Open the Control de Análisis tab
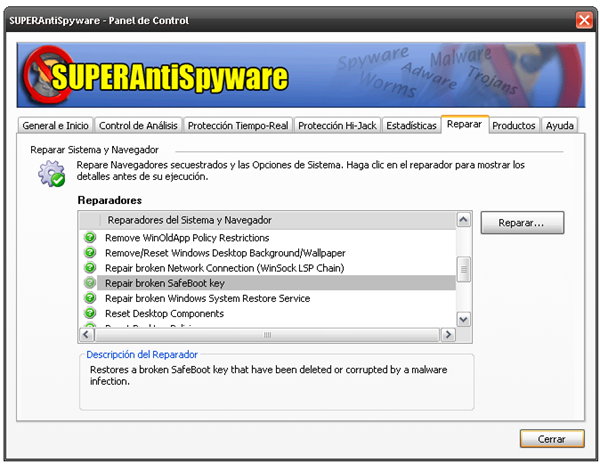The width and height of the screenshot is (600, 464). pos(139,126)
